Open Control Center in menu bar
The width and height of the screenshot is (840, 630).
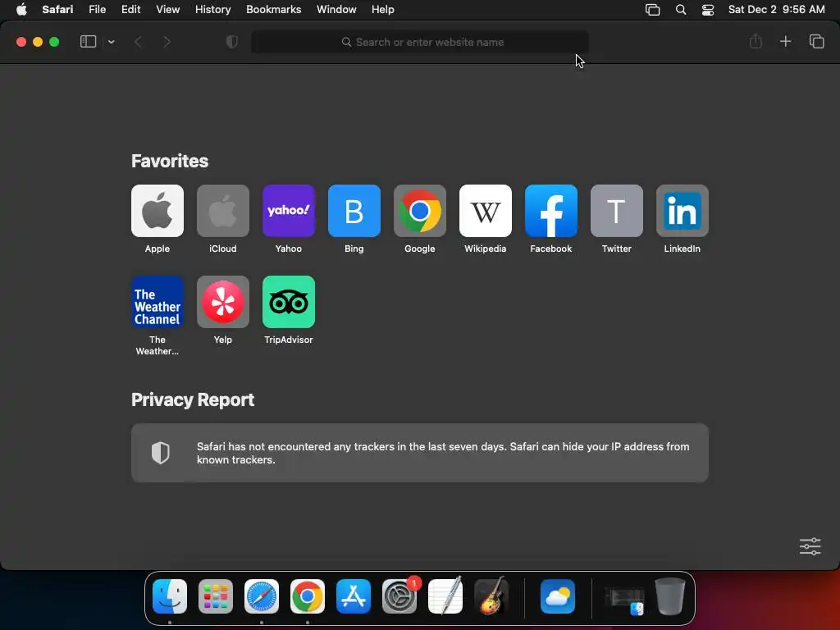(x=708, y=10)
